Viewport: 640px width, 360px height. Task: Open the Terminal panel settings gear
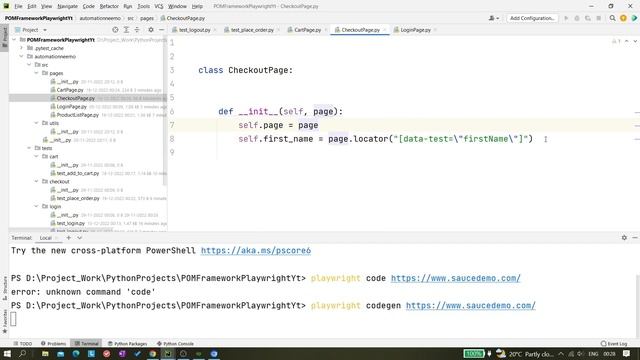tap(624, 238)
